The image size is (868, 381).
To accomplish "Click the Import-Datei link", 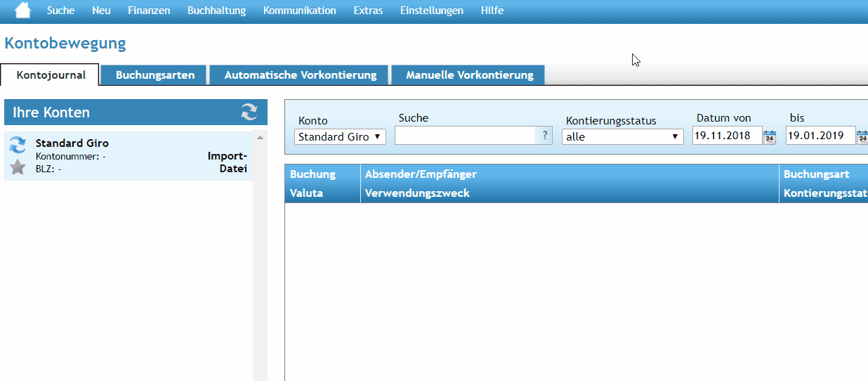I will [x=228, y=162].
